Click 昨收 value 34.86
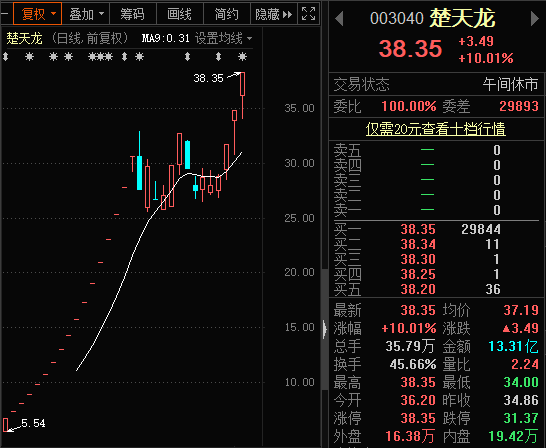 [521, 400]
